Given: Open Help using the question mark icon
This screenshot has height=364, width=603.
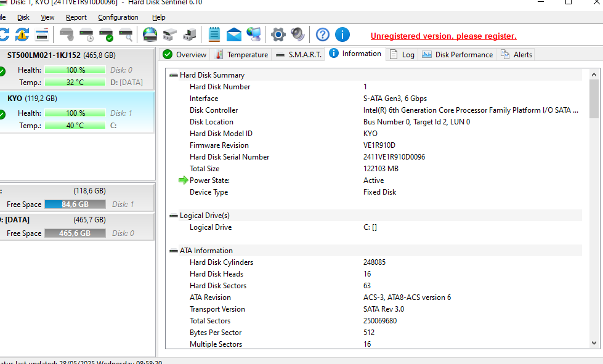Looking at the screenshot, I should click(x=322, y=34).
